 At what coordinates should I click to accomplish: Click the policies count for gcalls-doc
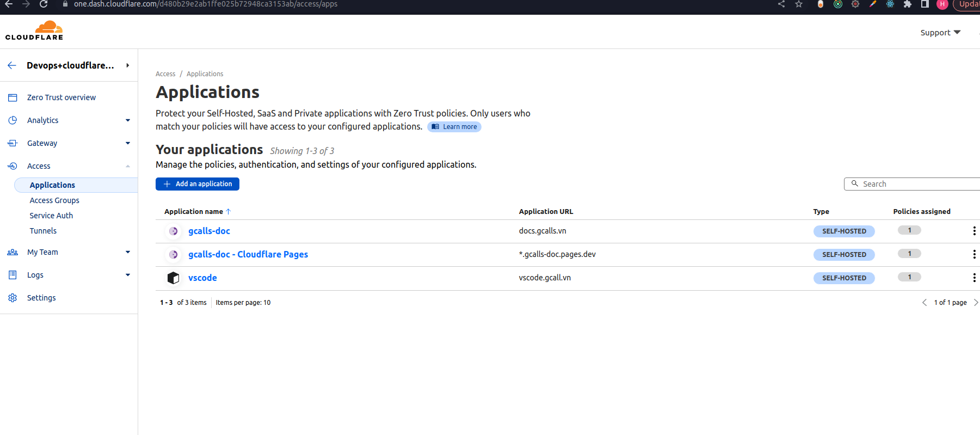point(909,230)
